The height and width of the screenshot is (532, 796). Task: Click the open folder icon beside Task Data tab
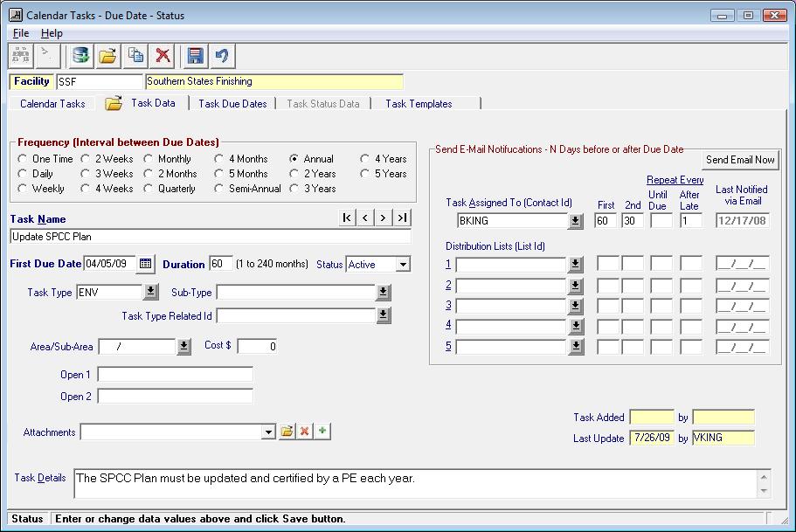point(114,103)
